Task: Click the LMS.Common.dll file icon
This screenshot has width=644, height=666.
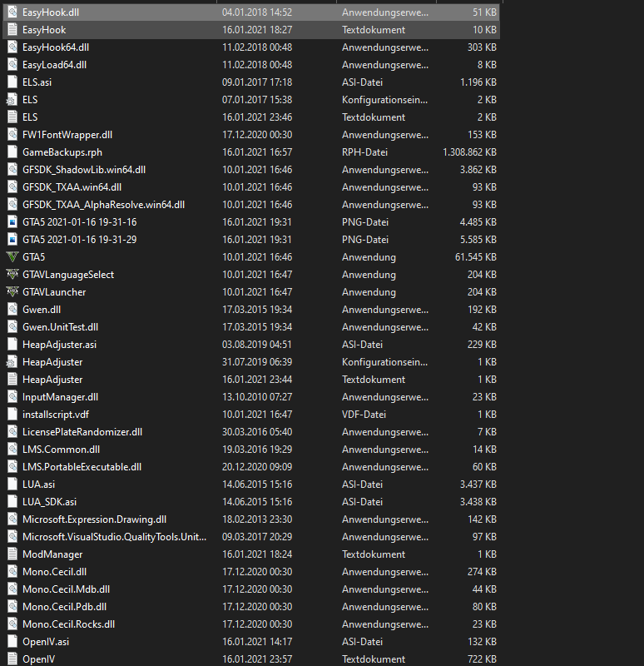Action: 12,450
